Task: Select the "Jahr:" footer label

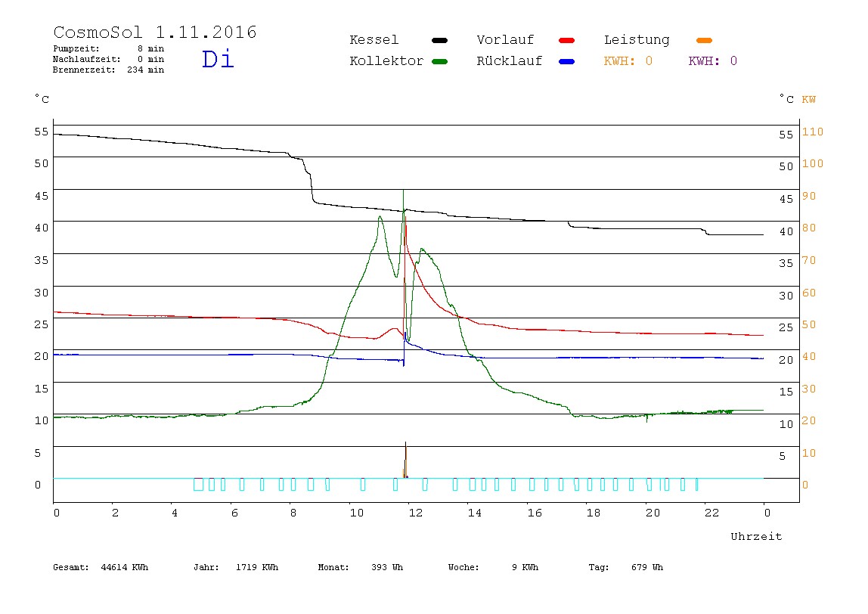Action: pyautogui.click(x=206, y=567)
